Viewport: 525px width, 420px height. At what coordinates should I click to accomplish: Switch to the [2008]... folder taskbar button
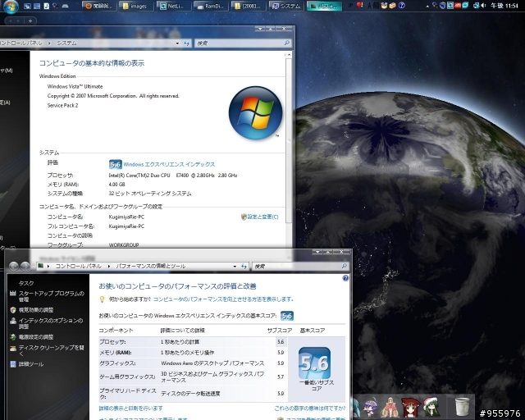[248, 6]
